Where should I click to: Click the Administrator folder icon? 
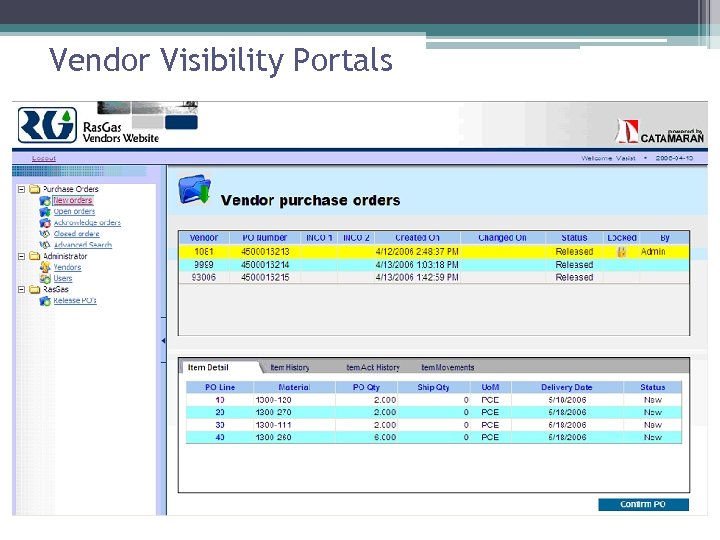pos(34,256)
